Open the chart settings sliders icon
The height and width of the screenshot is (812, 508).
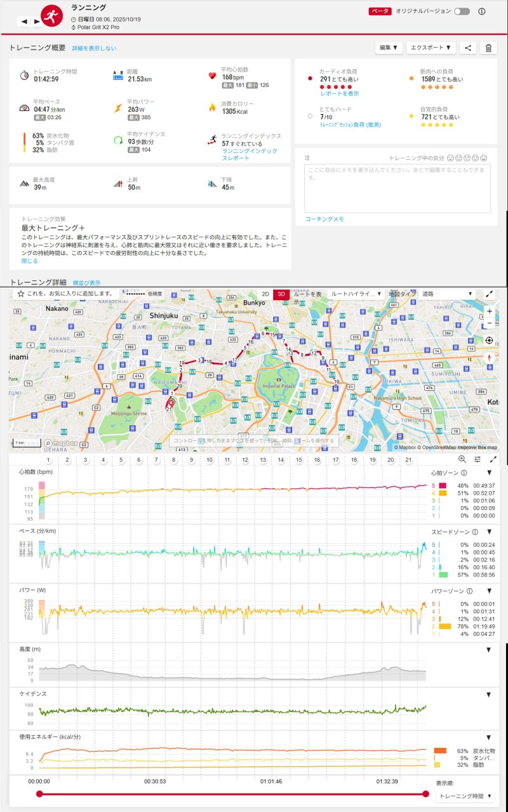click(477, 459)
